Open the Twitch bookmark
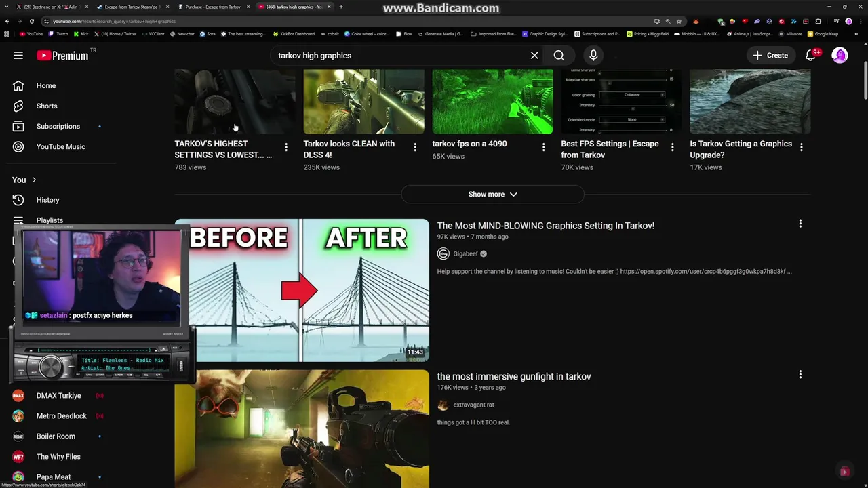Image resolution: width=868 pixels, height=488 pixels. tap(58, 33)
